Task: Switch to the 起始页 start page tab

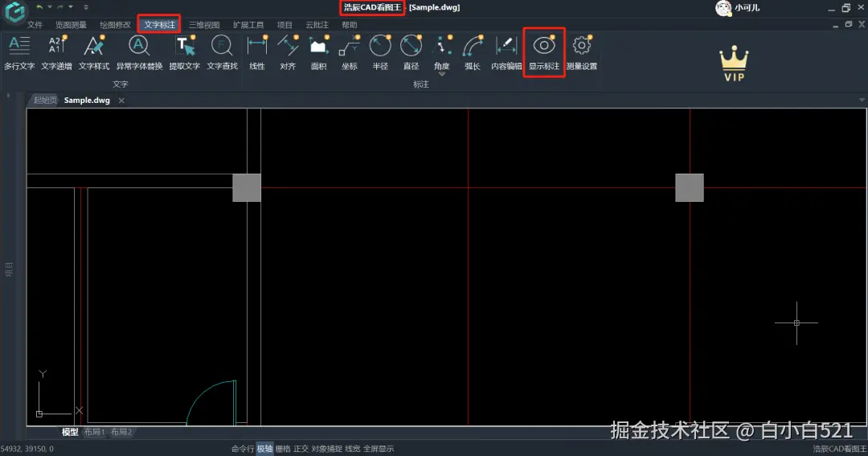Action: click(45, 101)
